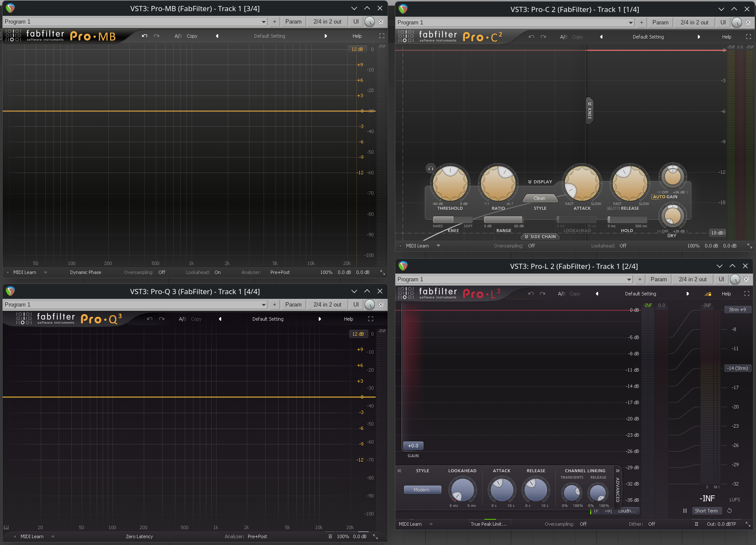Viewport: 756px width, 545px height.
Task: Click the Copy button in Pro-MB
Action: pyautogui.click(x=192, y=36)
